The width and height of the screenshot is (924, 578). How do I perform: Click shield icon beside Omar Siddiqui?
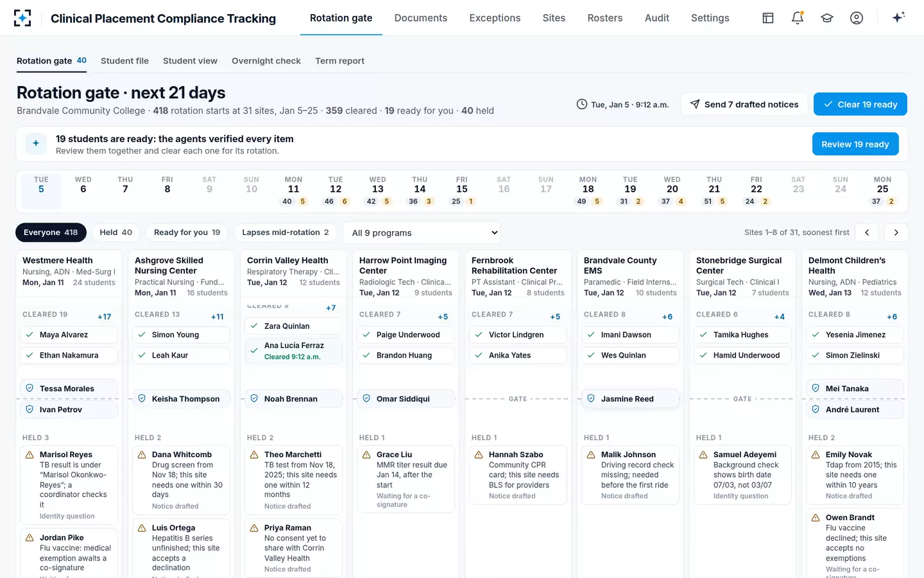[366, 399]
